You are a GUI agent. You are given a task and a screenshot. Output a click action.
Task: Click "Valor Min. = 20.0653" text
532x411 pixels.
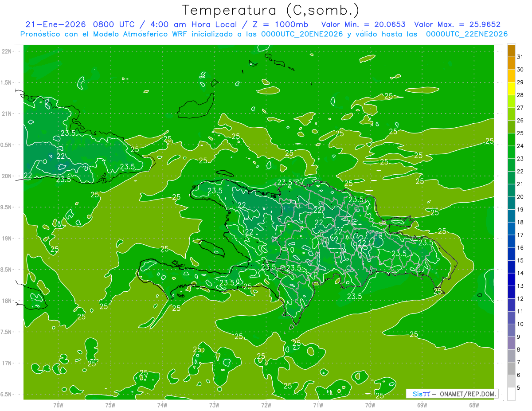tap(363, 24)
